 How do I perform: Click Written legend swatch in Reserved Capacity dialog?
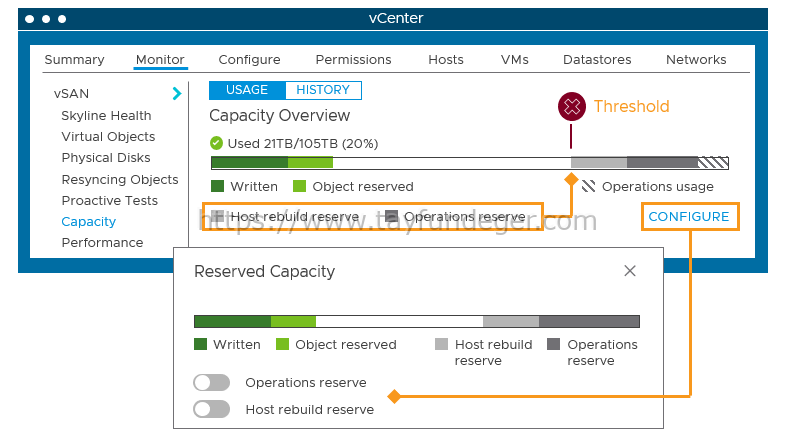(x=200, y=344)
